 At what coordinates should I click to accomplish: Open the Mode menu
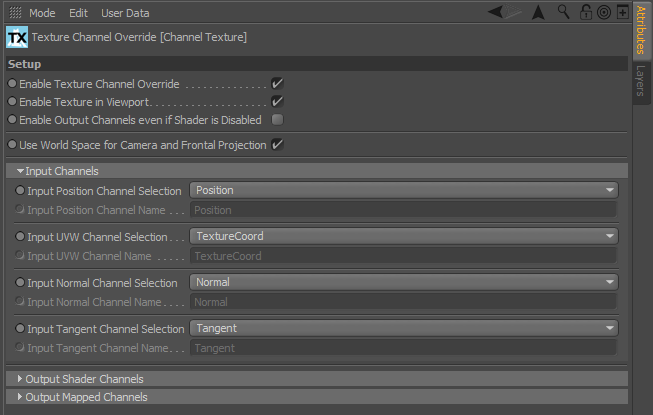pos(42,13)
